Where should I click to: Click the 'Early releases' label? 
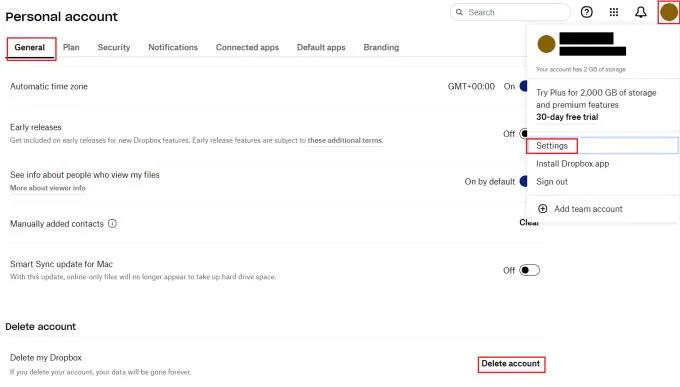click(36, 127)
